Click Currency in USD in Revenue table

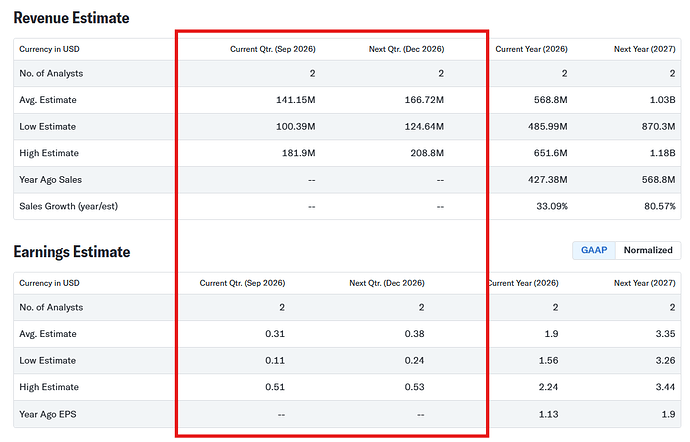(49, 49)
